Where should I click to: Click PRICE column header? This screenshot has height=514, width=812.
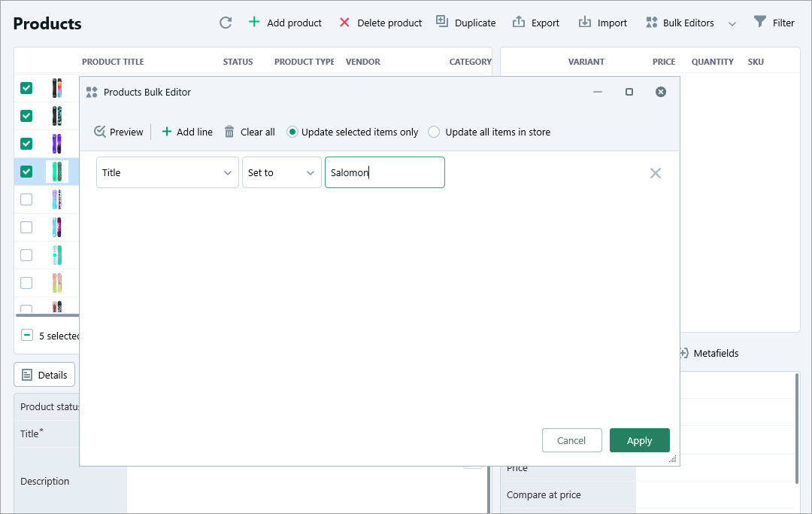(664, 62)
